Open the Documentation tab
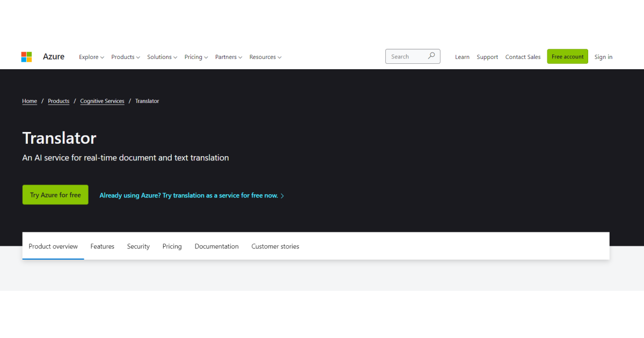Image resolution: width=644 pixels, height=338 pixels. 216,246
